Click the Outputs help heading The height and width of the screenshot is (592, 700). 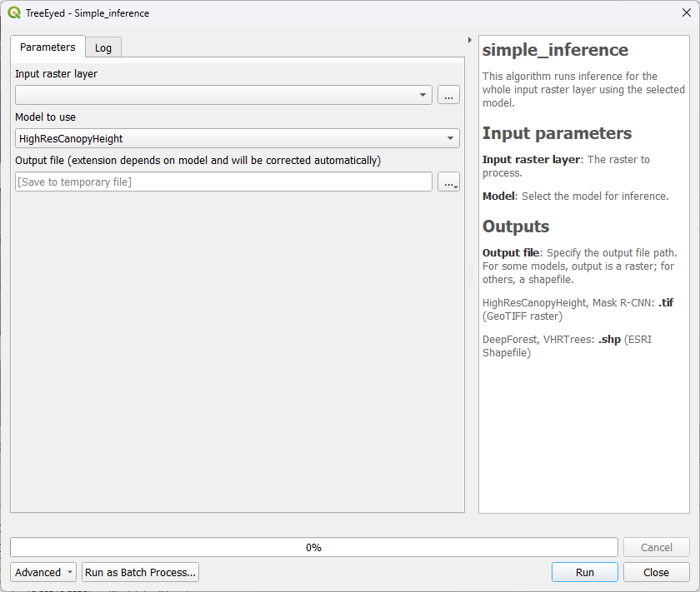(x=516, y=226)
